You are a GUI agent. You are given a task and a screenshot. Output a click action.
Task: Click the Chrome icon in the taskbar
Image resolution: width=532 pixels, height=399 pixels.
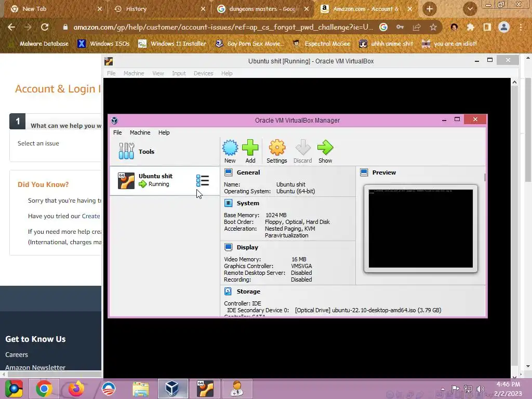click(44, 389)
